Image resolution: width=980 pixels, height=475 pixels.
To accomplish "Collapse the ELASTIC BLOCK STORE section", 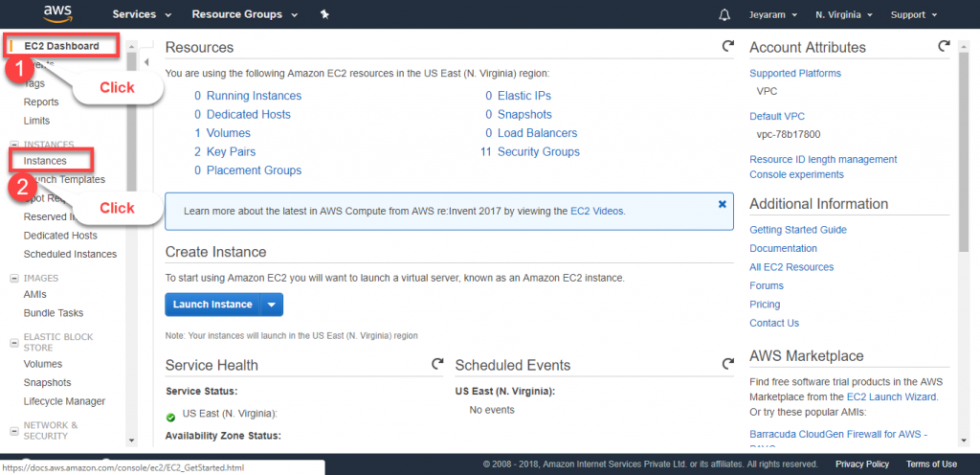I will point(14,343).
